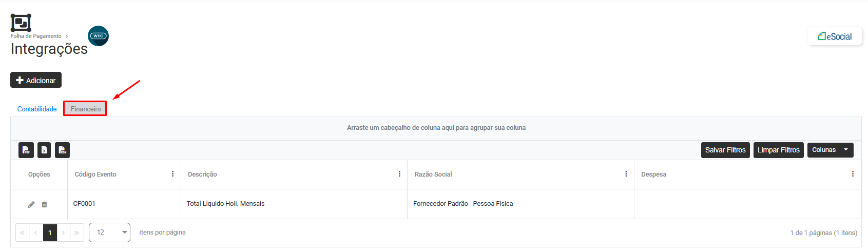
Task: Open the Wiki help badge
Action: [98, 36]
